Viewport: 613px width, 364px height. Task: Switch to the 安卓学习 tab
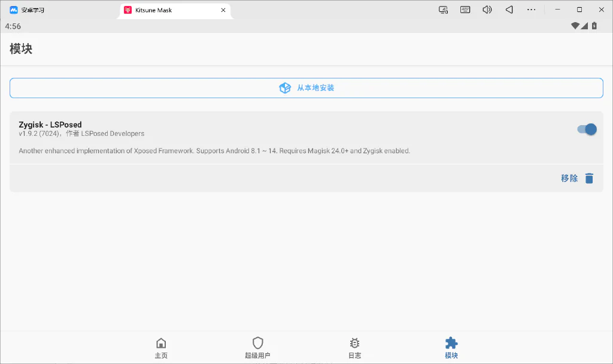pyautogui.click(x=28, y=10)
